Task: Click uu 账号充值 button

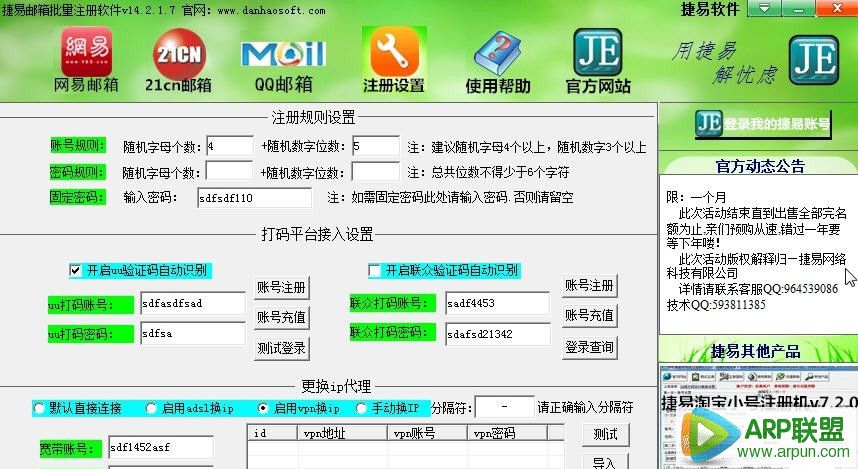Action: click(x=282, y=317)
